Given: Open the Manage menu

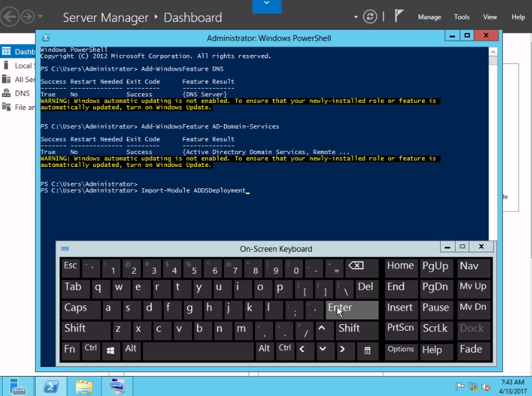Looking at the screenshot, I should [x=429, y=17].
